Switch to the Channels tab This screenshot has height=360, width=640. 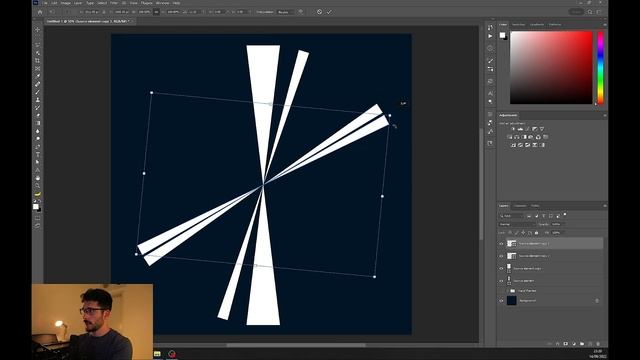(520, 206)
